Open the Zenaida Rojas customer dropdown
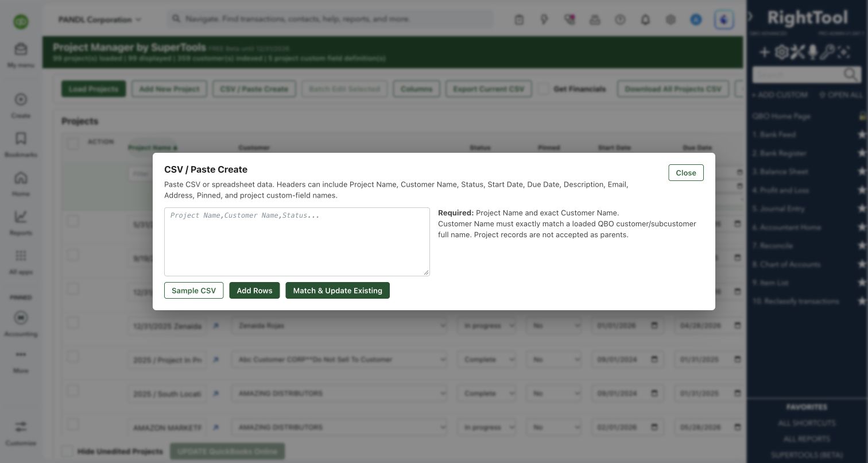The width and height of the screenshot is (868, 463). tap(340, 326)
